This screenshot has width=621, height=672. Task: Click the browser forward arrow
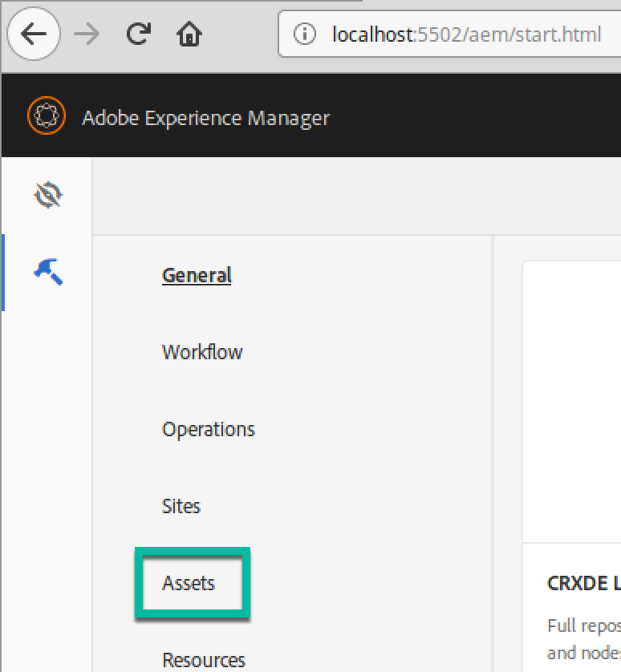(86, 34)
